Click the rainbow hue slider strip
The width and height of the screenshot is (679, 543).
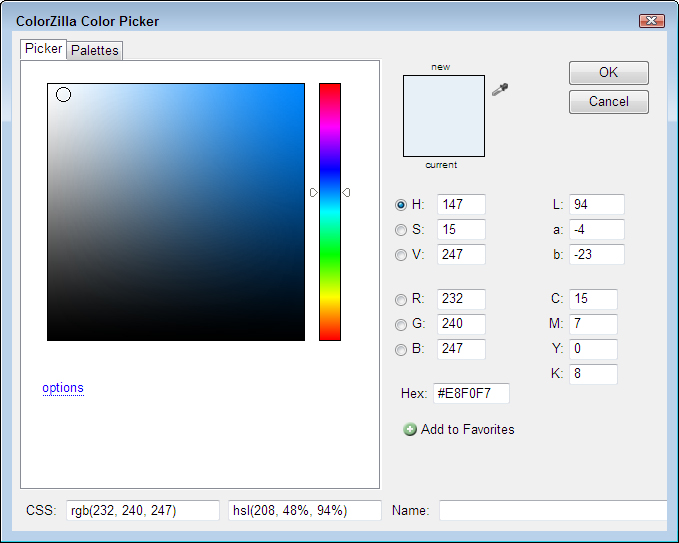point(329,211)
